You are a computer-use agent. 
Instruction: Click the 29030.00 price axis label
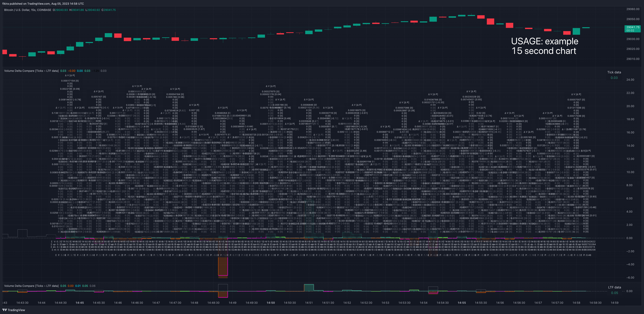[x=633, y=39]
